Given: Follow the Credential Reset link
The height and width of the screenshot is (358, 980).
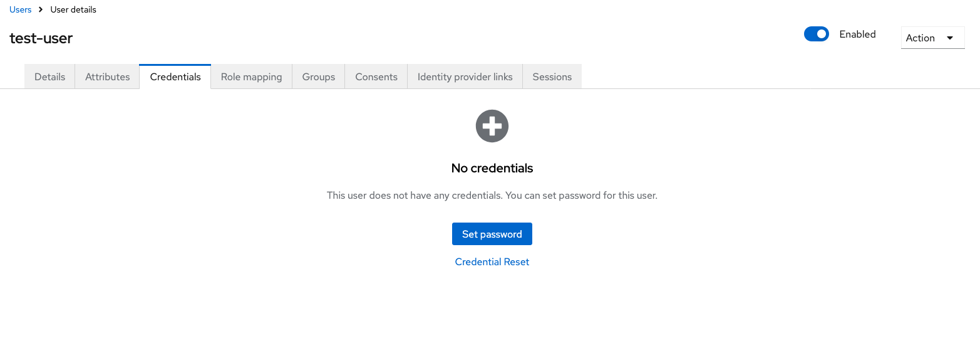Looking at the screenshot, I should [492, 262].
